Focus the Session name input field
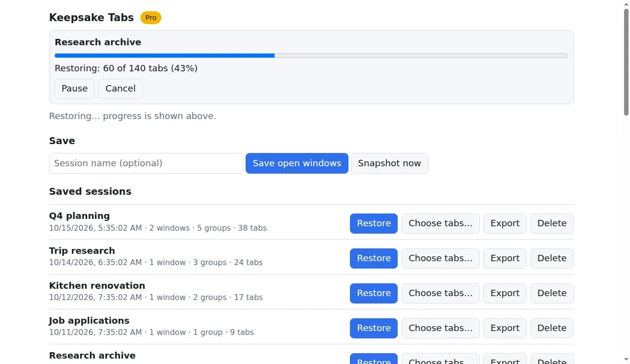 click(x=146, y=163)
